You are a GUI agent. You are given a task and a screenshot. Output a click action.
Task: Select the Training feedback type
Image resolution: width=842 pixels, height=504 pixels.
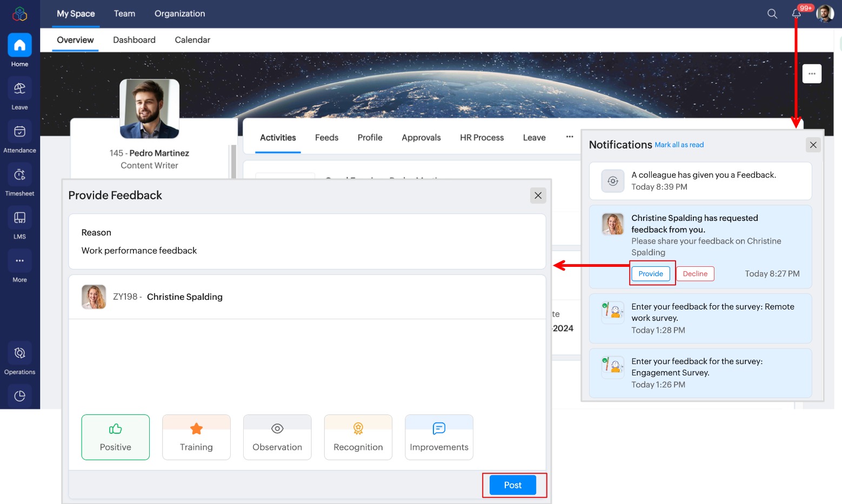196,437
